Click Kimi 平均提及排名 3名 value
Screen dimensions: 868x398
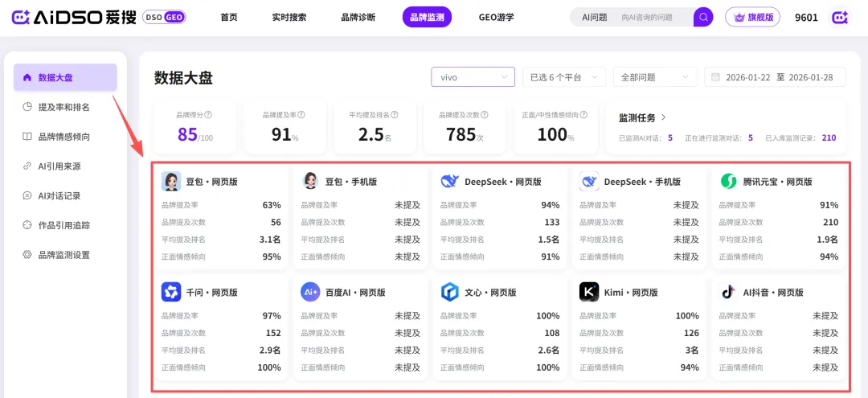tap(691, 350)
